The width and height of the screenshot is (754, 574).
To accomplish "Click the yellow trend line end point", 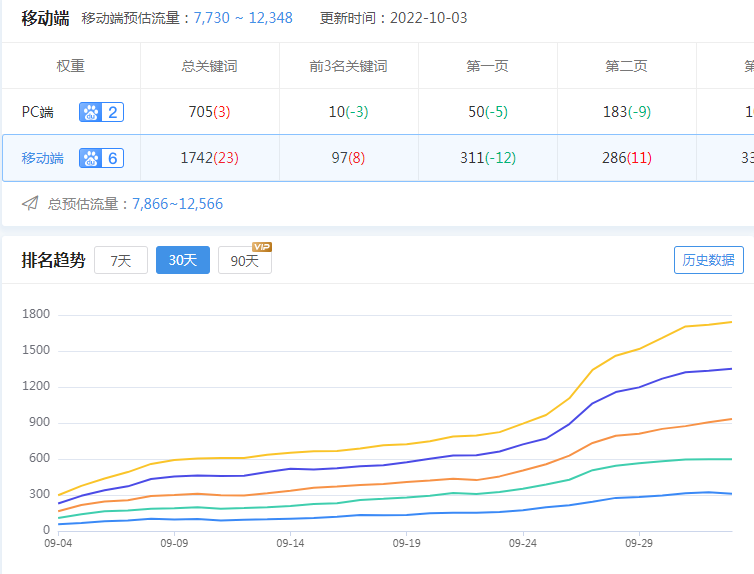I will tap(731, 322).
